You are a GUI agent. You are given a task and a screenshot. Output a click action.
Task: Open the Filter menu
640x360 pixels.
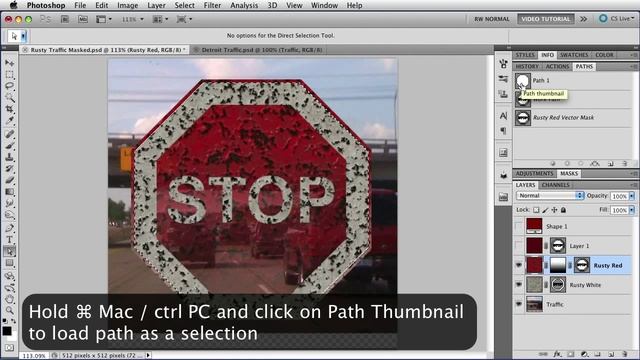click(212, 5)
